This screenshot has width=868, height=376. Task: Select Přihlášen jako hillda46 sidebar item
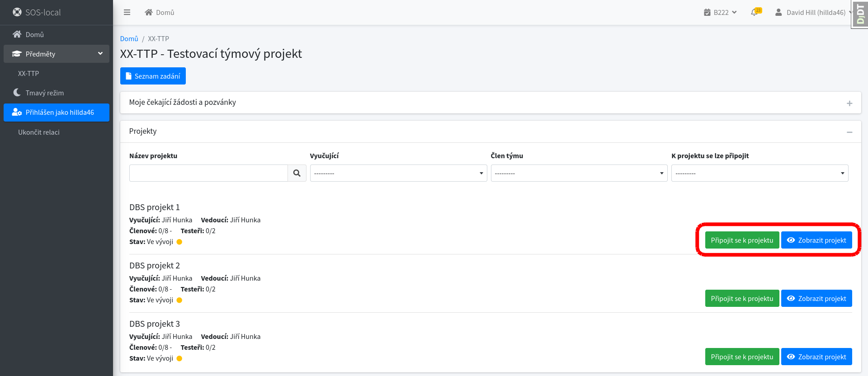point(57,113)
